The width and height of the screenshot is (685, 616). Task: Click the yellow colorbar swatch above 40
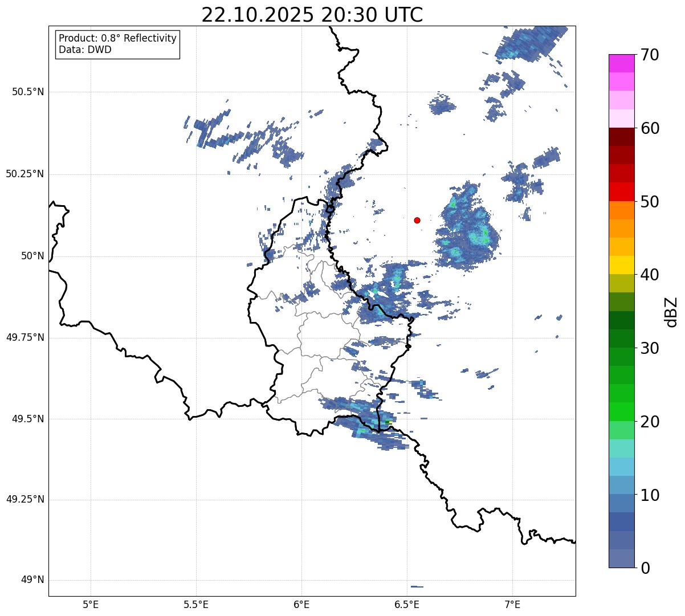point(621,265)
